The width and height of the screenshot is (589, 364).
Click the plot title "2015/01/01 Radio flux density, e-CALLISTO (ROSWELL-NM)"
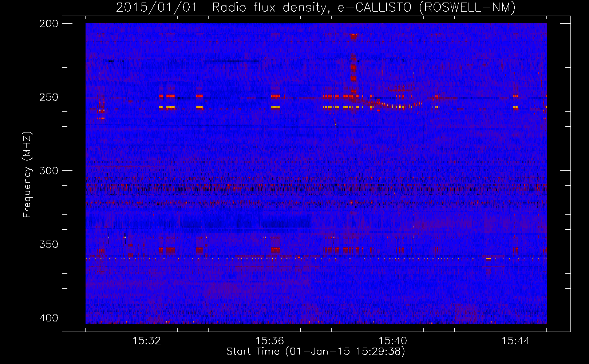click(316, 7)
